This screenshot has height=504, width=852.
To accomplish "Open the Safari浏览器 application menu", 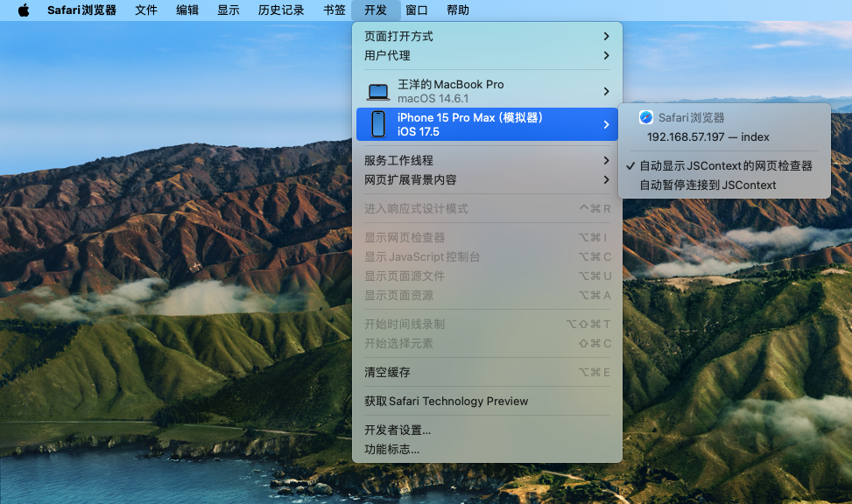I will tap(81, 10).
